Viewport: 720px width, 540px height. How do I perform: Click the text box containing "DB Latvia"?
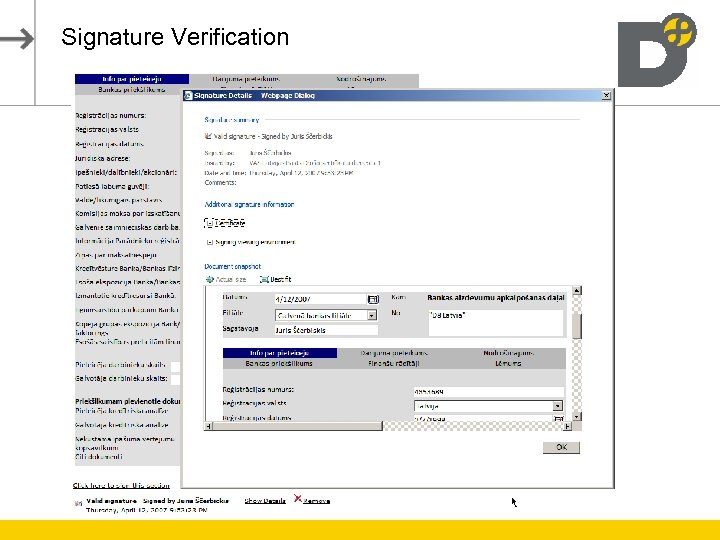tap(495, 323)
